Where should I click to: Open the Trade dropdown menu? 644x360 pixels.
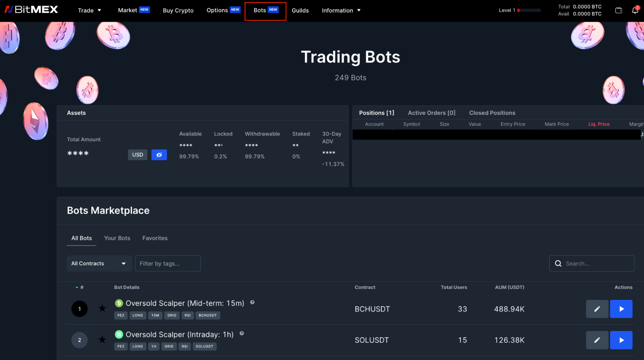click(89, 10)
